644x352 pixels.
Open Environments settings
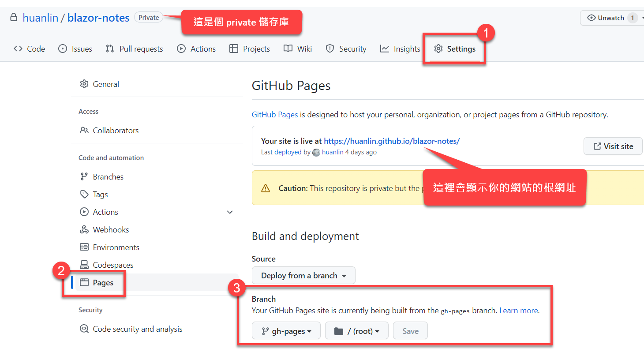(x=116, y=247)
